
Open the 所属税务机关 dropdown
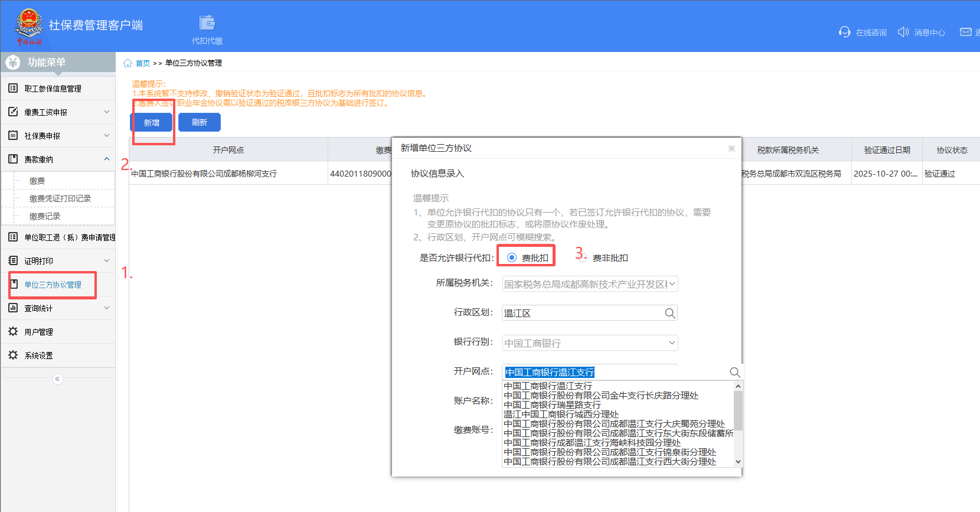tap(671, 284)
